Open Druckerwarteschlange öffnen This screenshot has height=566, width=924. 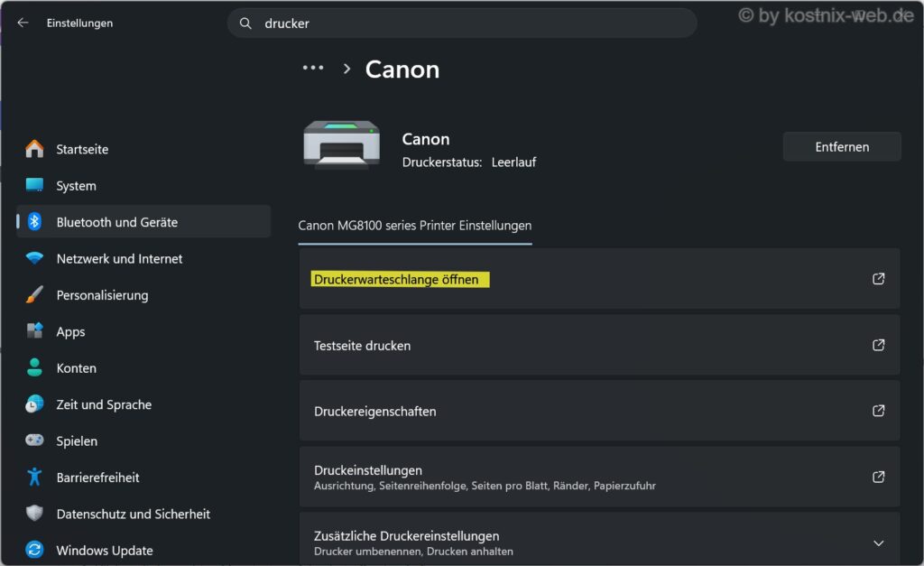click(599, 278)
